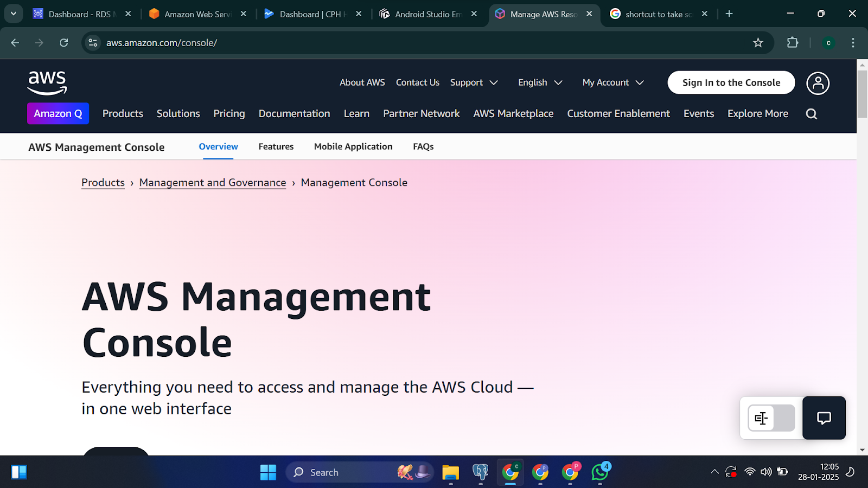Open Windows Start menu
This screenshot has height=488, width=868.
[x=268, y=472]
